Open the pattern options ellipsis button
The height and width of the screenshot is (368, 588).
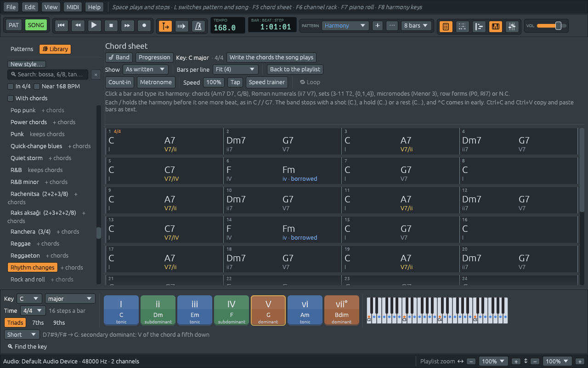pos(392,26)
